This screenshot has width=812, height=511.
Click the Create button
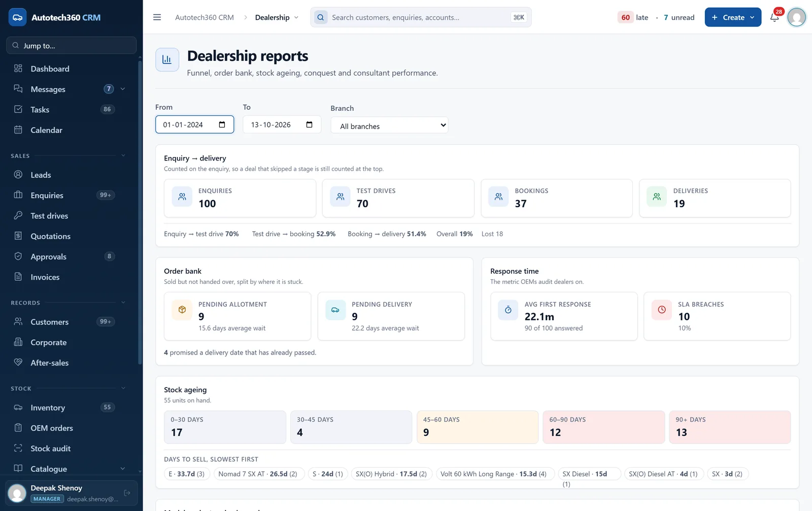733,17
